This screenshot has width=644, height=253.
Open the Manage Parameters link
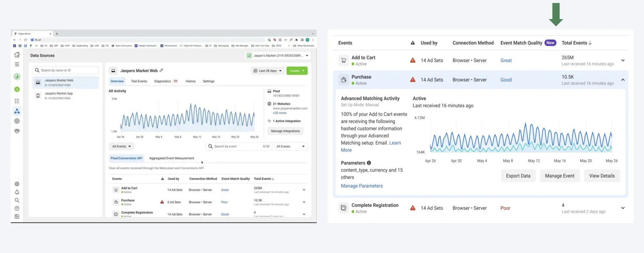point(362,186)
